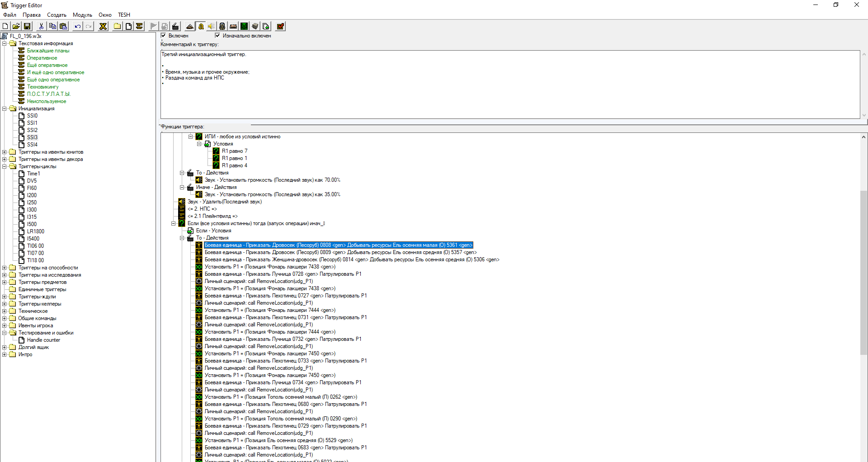This screenshot has width=868, height=462.
Task: Open a map with the folder icon
Action: (16, 26)
